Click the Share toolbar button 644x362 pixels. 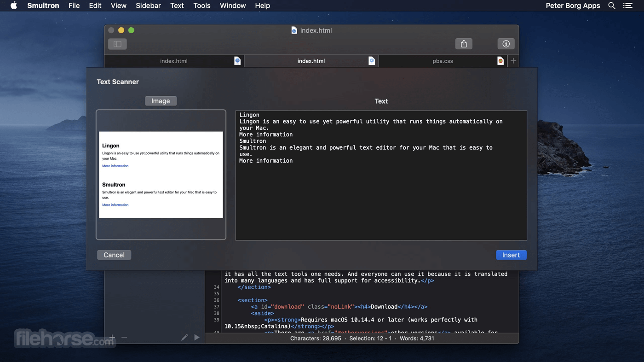pos(464,44)
